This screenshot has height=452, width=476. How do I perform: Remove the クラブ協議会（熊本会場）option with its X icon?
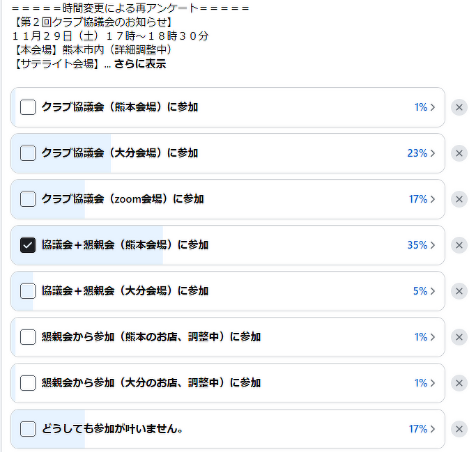459,107
